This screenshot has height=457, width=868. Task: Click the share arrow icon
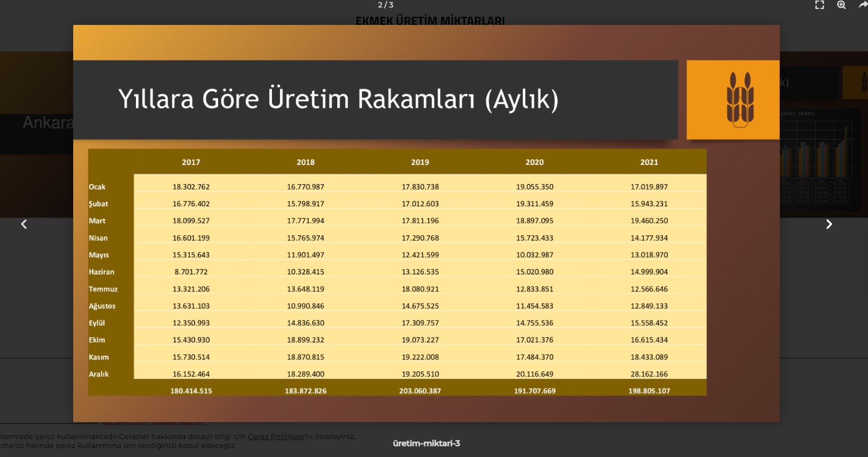click(863, 5)
